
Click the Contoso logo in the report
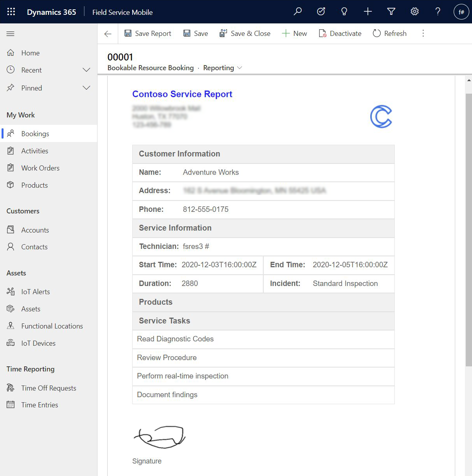point(381,116)
